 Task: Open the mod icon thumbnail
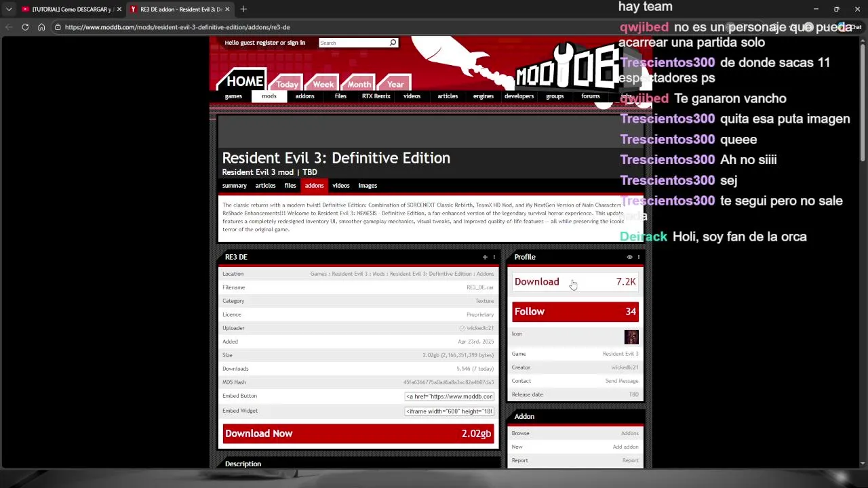[x=631, y=337]
